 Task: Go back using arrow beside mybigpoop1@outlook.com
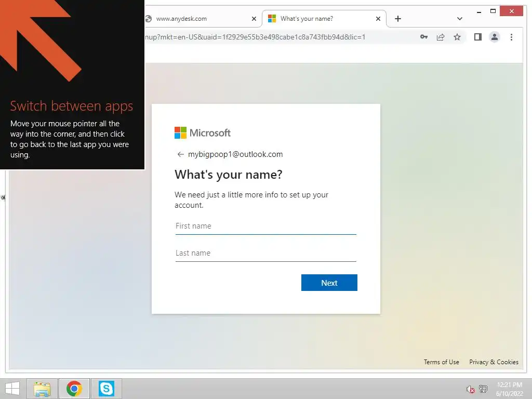click(x=180, y=154)
